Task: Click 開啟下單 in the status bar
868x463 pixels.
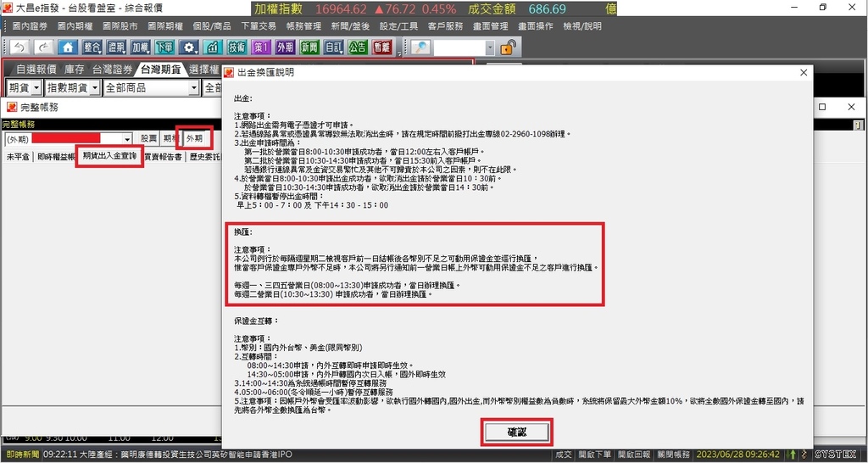Action: (594, 455)
